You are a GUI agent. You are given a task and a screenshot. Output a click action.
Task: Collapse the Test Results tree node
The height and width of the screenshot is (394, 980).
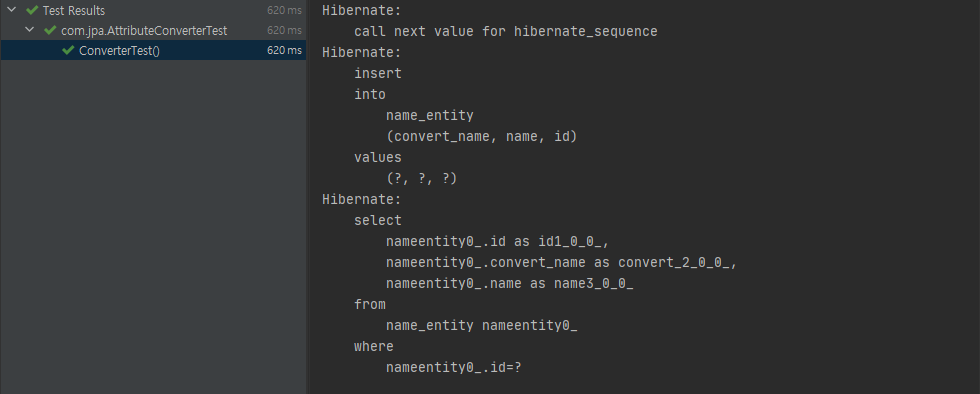[x=11, y=10]
